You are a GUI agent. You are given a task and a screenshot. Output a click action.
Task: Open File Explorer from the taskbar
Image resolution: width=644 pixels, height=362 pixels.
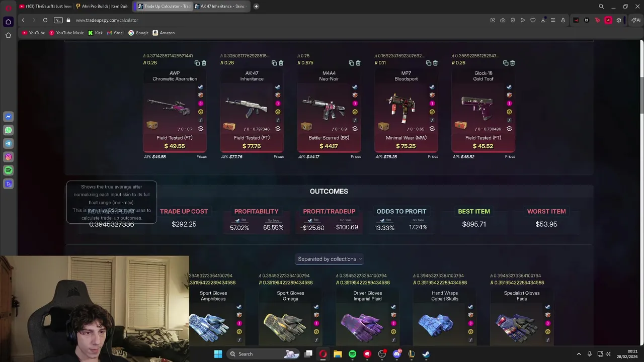coord(338,354)
